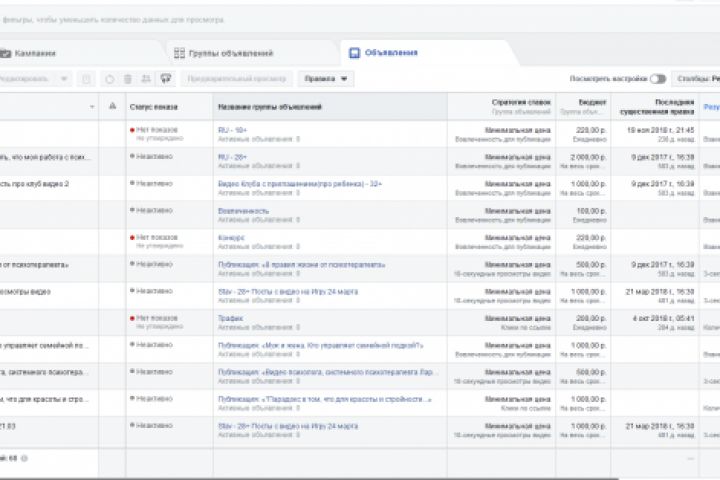720x480 pixels.
Task: Click the circular revert icon in the toolbar
Action: (x=110, y=78)
